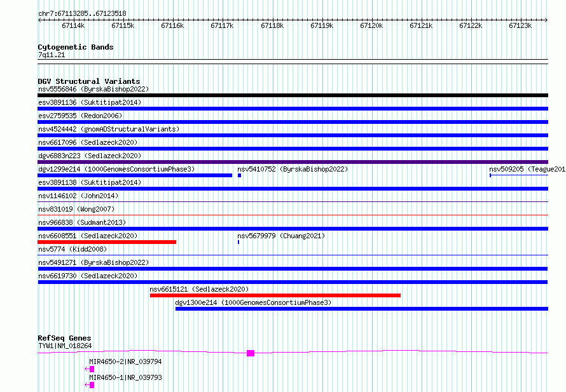This screenshot has width=566, height=392.
Task: Click the 67123k ruler tick label
Action: (520, 25)
